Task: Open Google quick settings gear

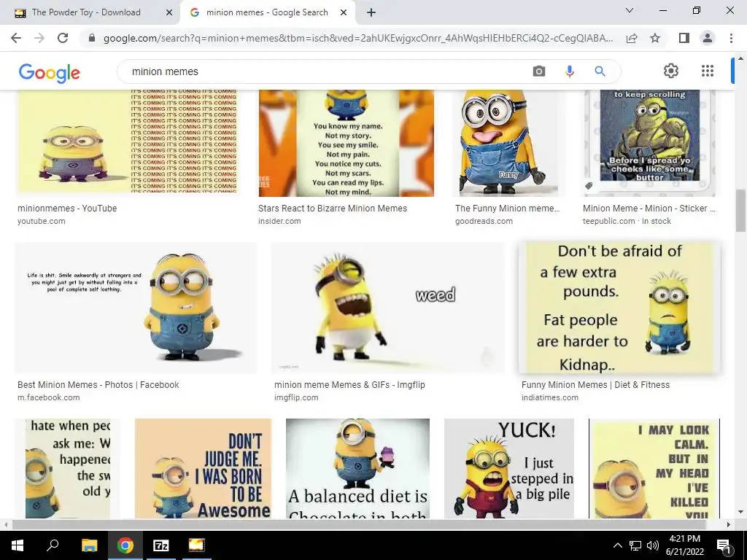Action: tap(671, 71)
